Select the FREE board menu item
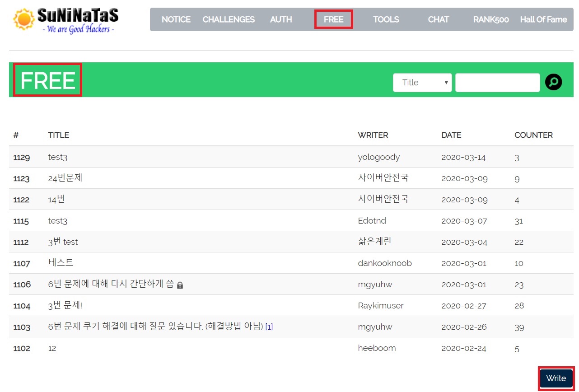This screenshot has width=579, height=392. [x=334, y=19]
